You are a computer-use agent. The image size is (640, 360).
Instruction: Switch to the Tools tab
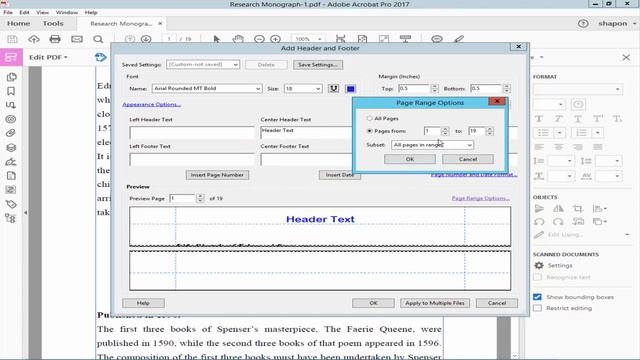(53, 24)
